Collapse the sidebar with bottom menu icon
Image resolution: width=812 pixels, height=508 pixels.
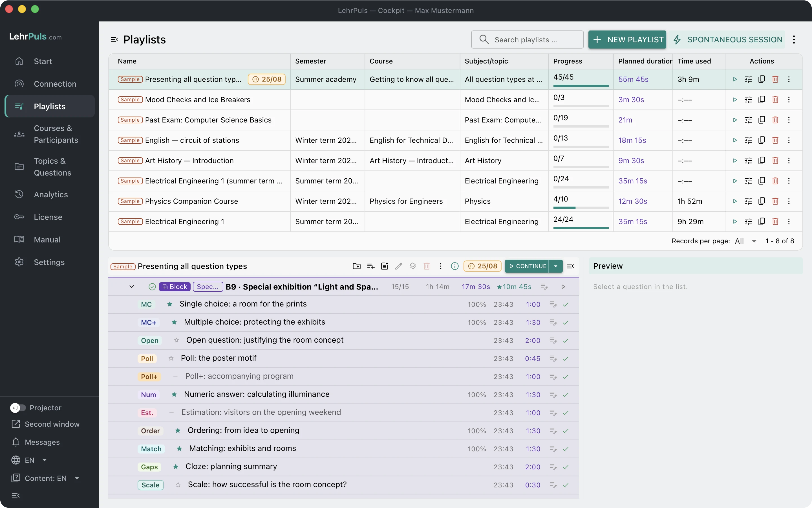click(16, 496)
